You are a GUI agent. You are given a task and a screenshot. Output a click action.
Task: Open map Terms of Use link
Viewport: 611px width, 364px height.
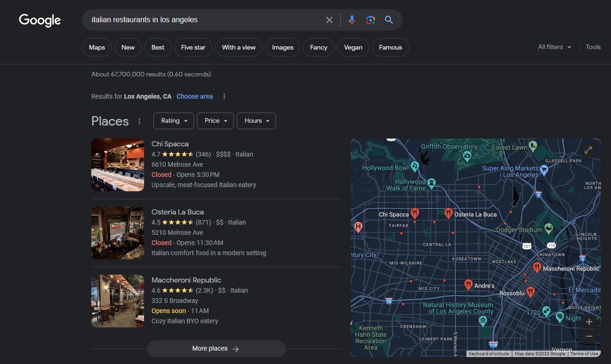[584, 354]
